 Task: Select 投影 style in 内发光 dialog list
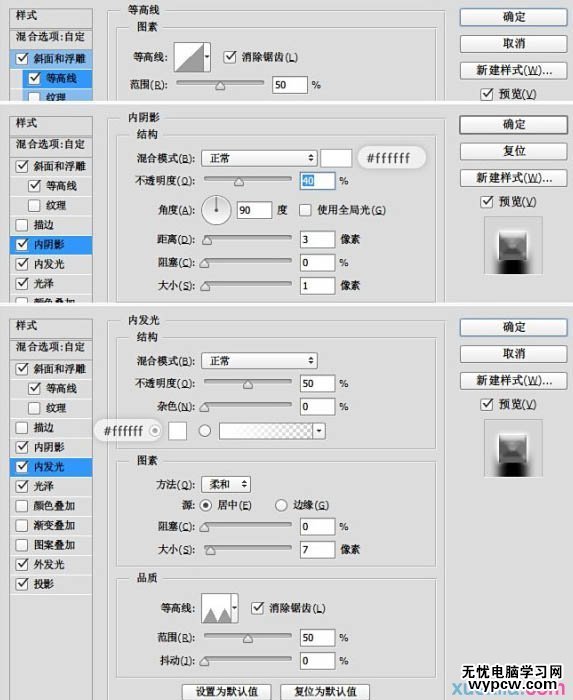51,584
